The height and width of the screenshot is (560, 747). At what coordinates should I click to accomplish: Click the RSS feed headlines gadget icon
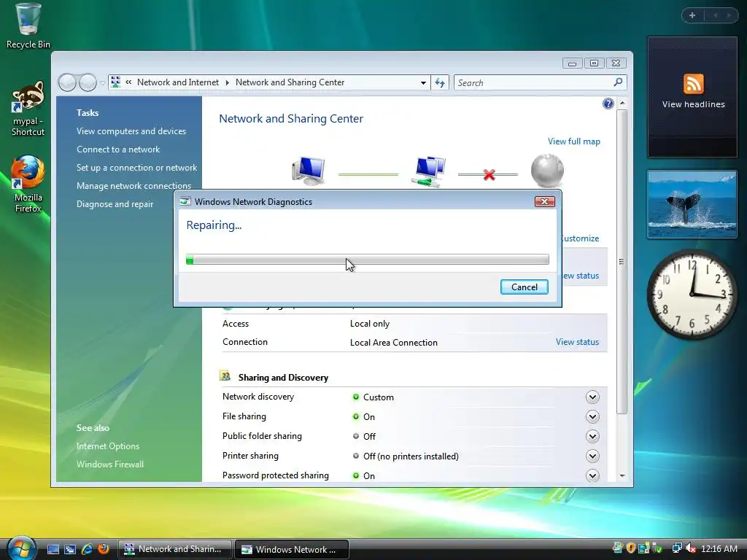tap(693, 84)
